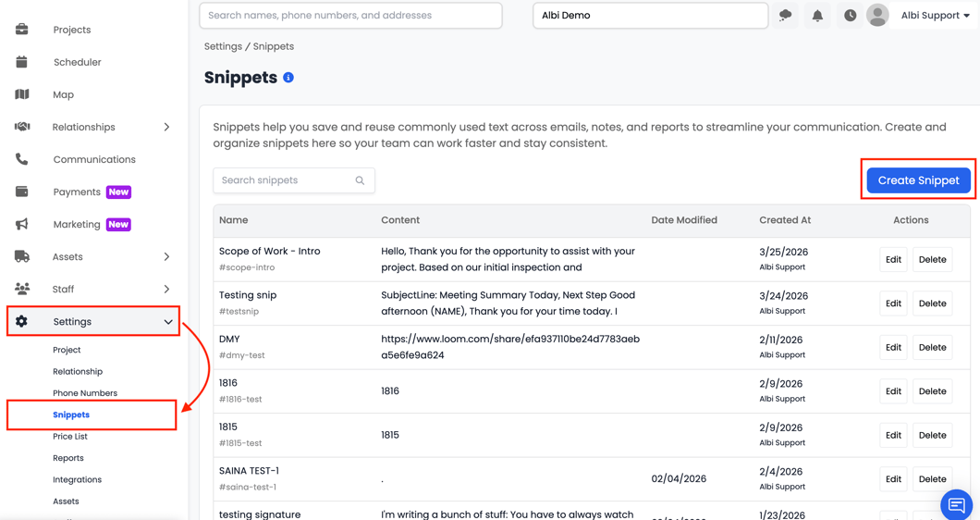Open the notifications bell
Screen dimensions: 980x520
coord(817,16)
